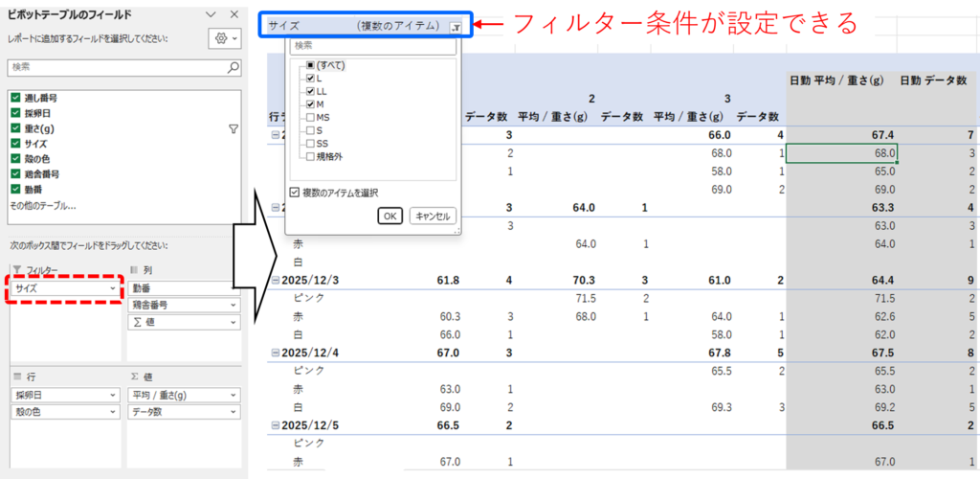Close the pivot table fields pane
Screen dimensions: 980x479
pos(234,15)
